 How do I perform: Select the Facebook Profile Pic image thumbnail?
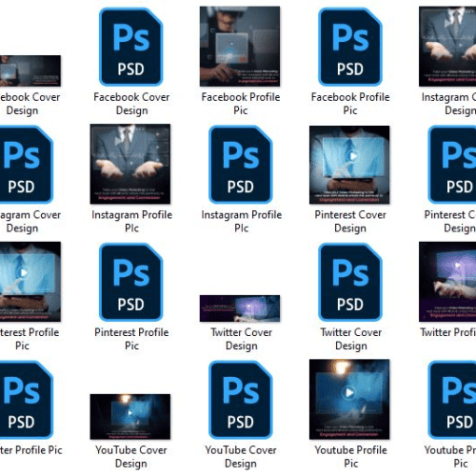240,47
